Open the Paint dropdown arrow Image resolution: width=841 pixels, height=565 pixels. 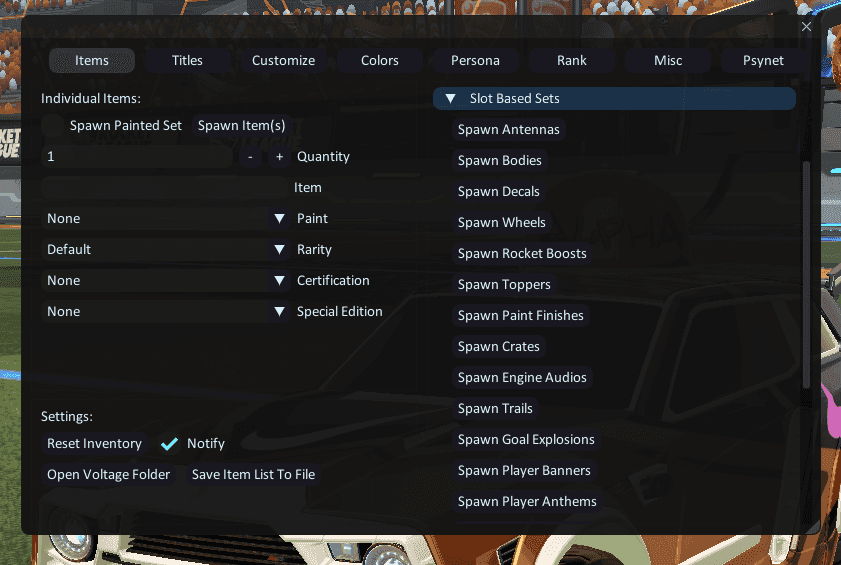(279, 218)
